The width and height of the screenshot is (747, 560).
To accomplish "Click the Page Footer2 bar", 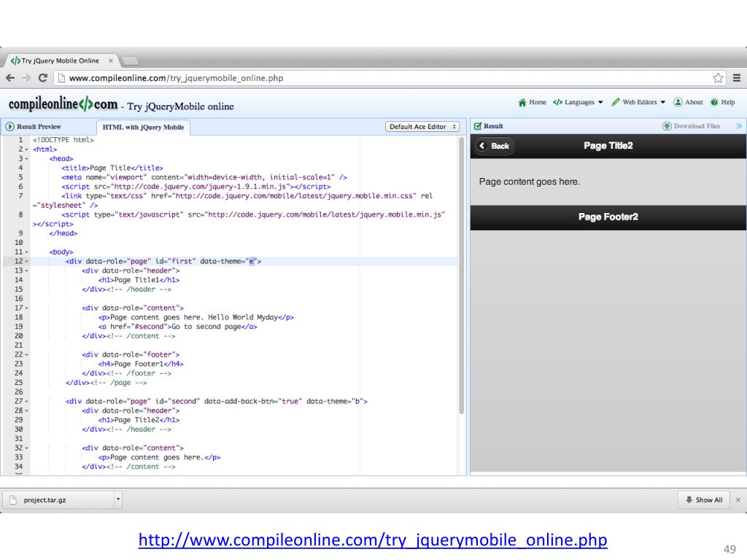I will pos(608,217).
